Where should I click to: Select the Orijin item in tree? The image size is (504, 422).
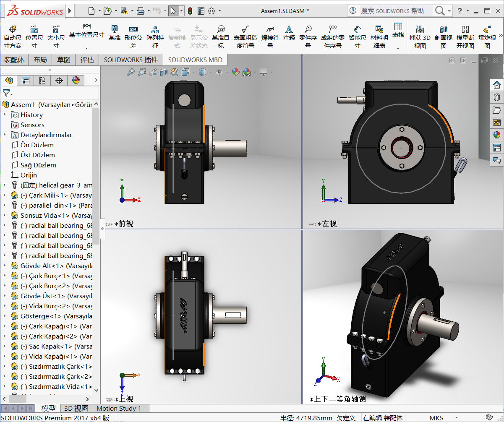coord(29,175)
